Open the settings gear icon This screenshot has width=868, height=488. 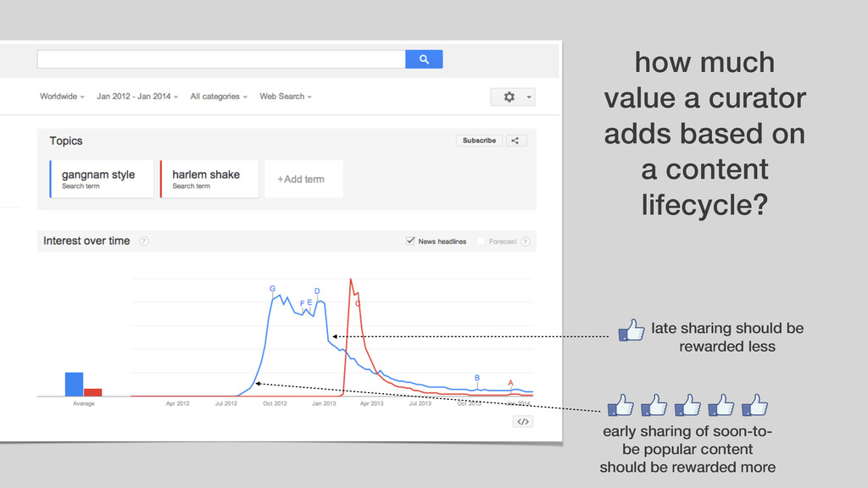tap(509, 97)
